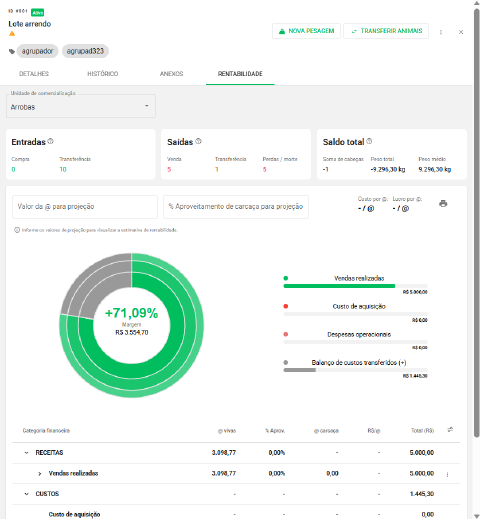This screenshot has width=480, height=519.
Task: Click the print icon for rentabilidade
Action: coord(443,203)
